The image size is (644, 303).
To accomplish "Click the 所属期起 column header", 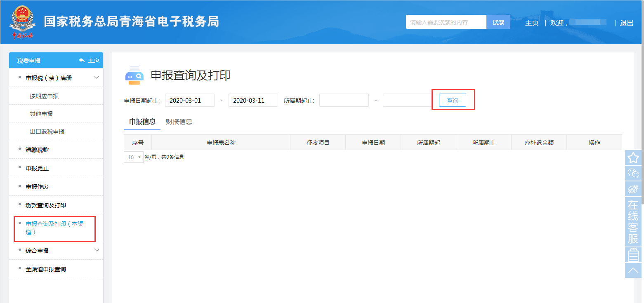I will [429, 143].
